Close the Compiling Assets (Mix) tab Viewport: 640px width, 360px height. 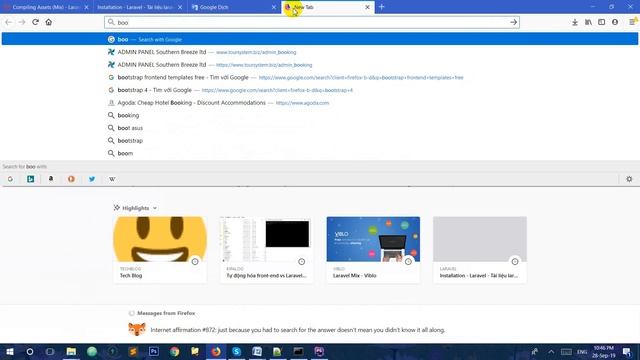tap(86, 7)
